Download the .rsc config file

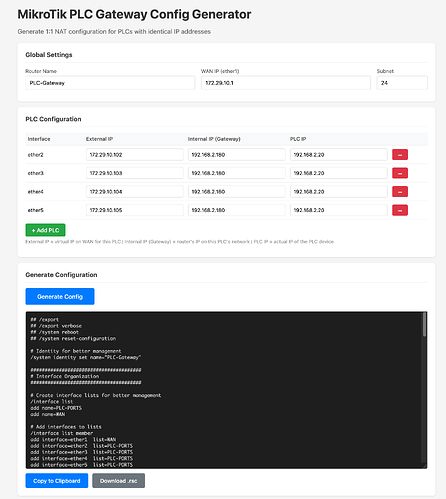(x=118, y=481)
